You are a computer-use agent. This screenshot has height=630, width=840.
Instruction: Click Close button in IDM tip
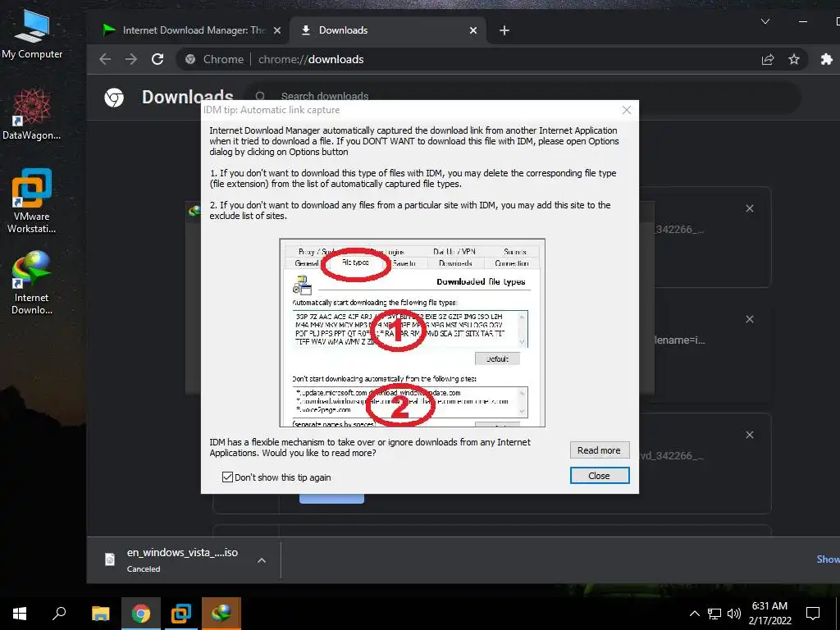point(599,476)
